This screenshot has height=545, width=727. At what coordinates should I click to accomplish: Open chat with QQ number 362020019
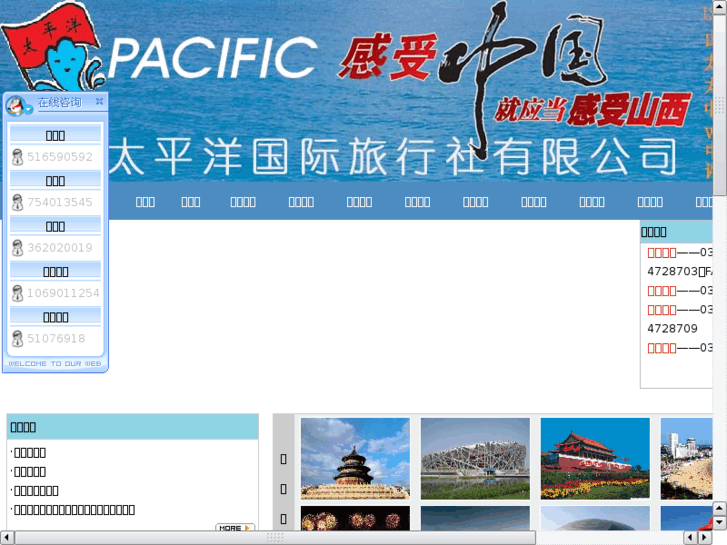(x=60, y=248)
